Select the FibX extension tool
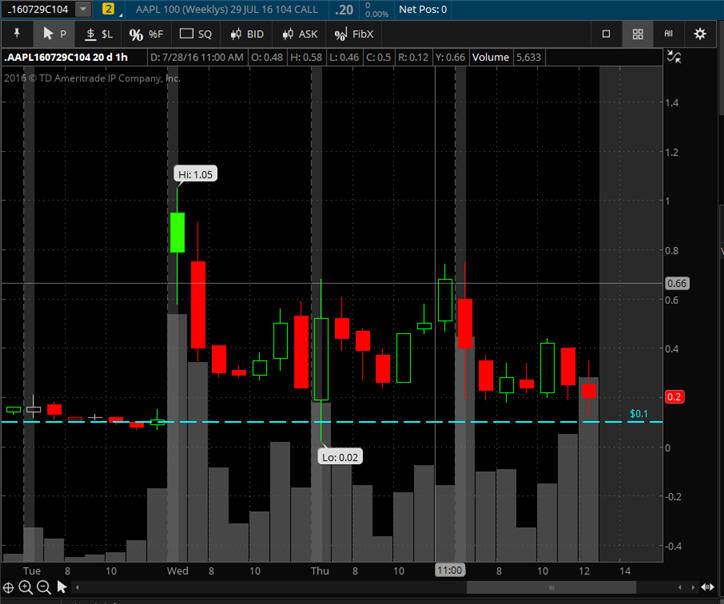 pos(354,34)
